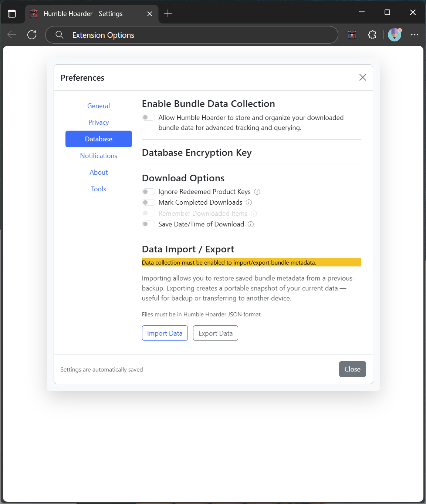The image size is (426, 504).
Task: Click the Export Data button
Action: tap(216, 333)
